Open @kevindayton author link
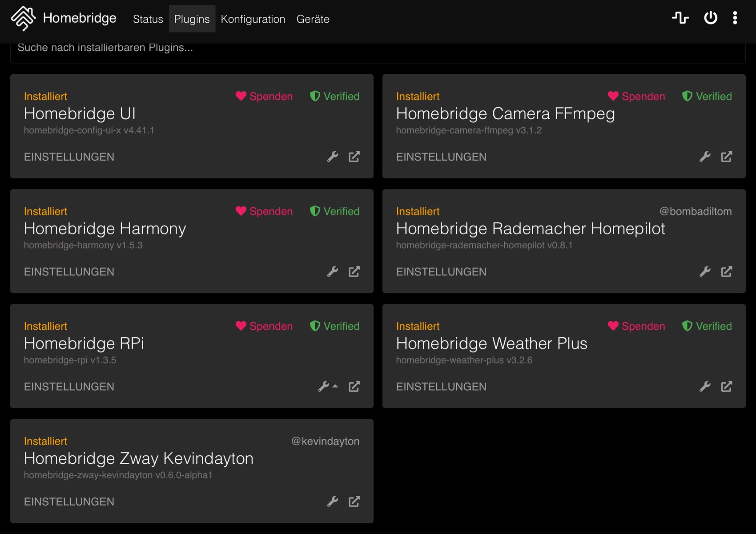The height and width of the screenshot is (534, 756). [325, 441]
